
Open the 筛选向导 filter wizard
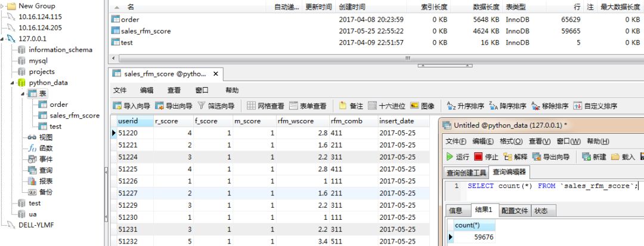[x=216, y=106]
